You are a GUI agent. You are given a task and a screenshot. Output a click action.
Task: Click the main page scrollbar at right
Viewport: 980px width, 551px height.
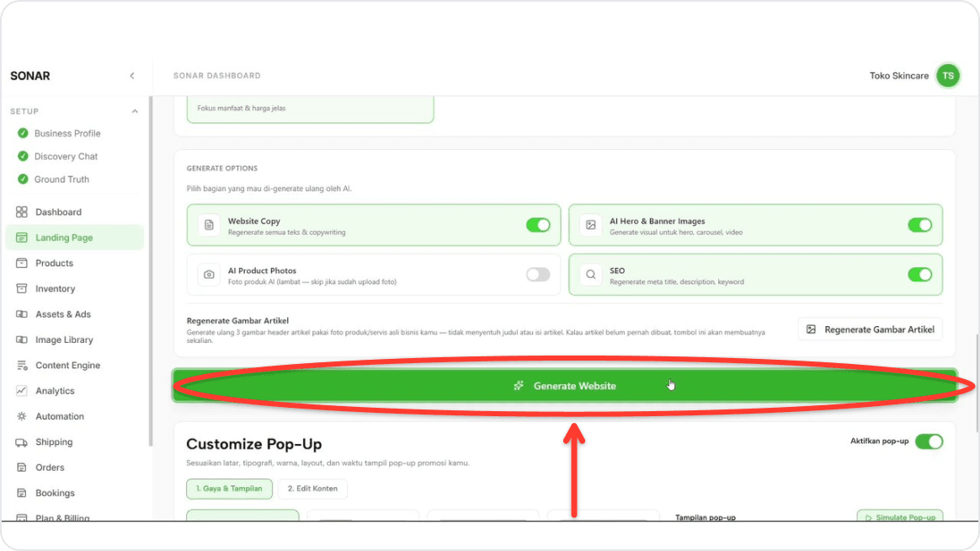[977, 383]
